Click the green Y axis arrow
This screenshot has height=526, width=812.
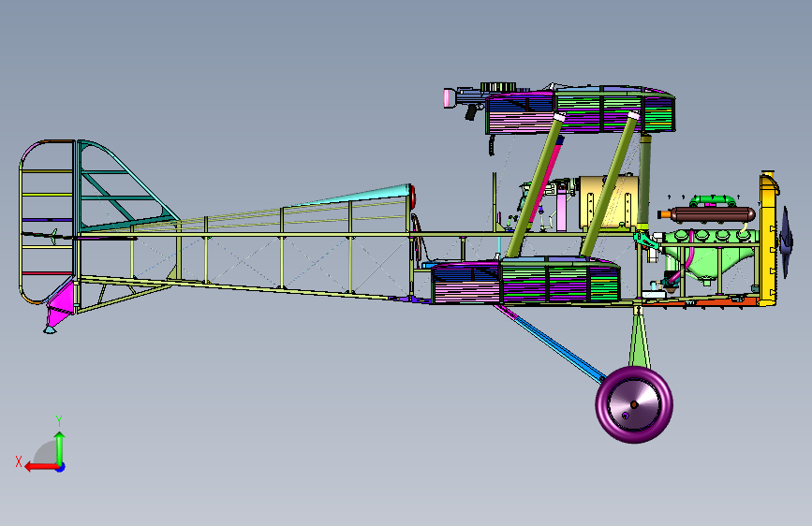tap(60, 448)
